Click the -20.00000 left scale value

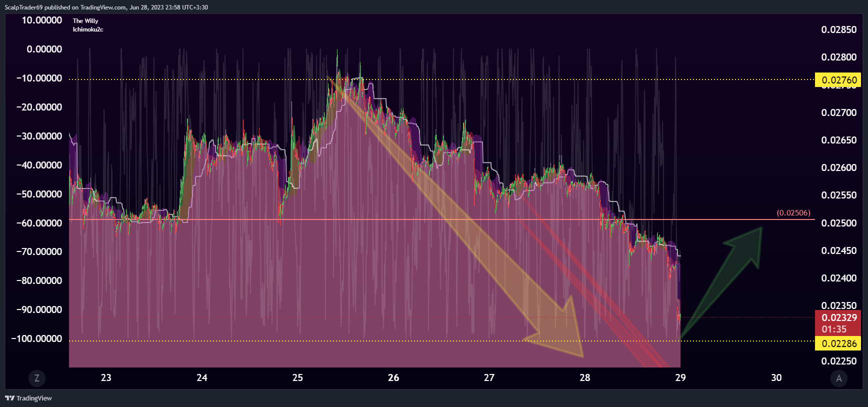coord(39,107)
